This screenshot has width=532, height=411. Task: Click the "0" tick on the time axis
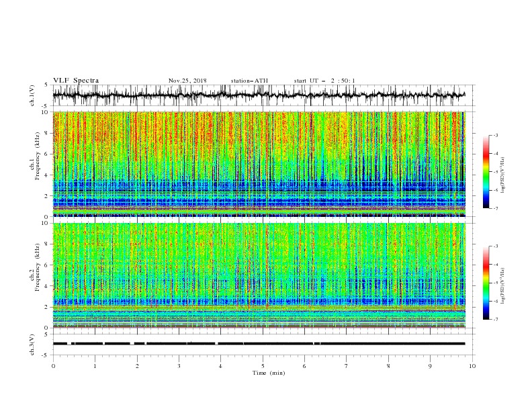pos(53,366)
